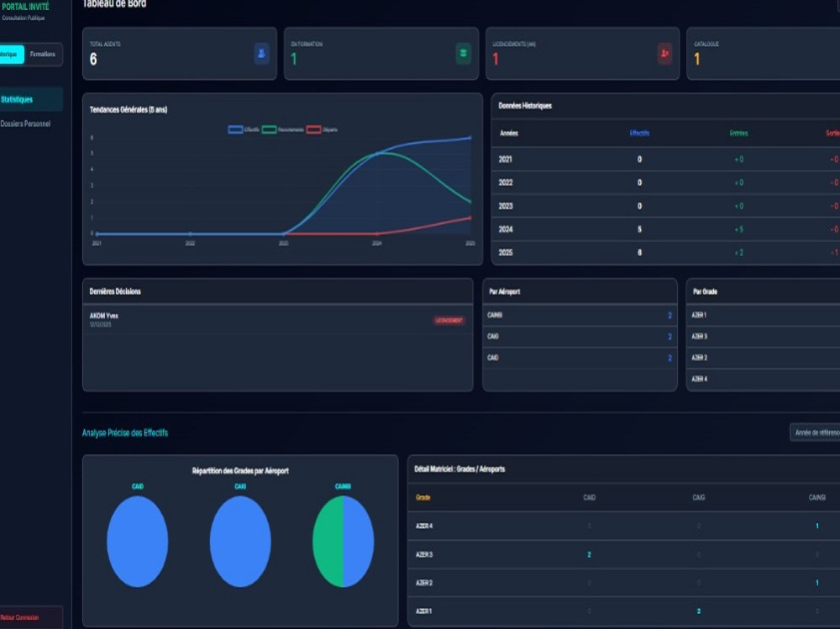Click the AKOM Yves decision entry
Image resolution: width=840 pixels, height=629 pixels.
tap(277, 320)
